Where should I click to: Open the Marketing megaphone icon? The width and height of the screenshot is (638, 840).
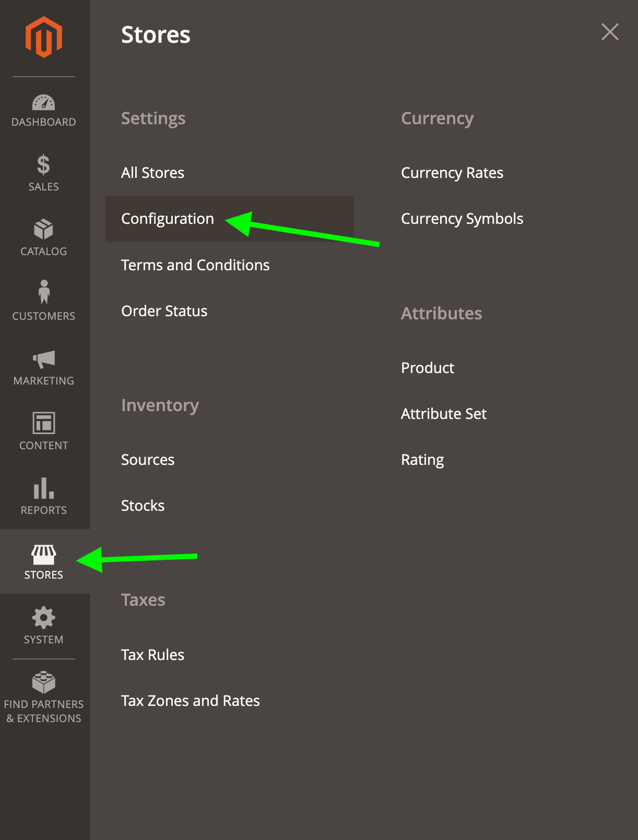point(44,359)
